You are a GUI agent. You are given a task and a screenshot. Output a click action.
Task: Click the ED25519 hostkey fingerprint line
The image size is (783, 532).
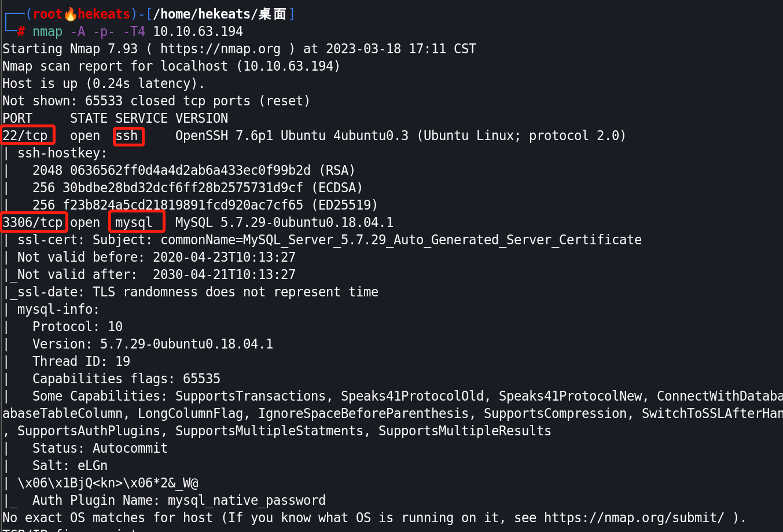(x=205, y=205)
